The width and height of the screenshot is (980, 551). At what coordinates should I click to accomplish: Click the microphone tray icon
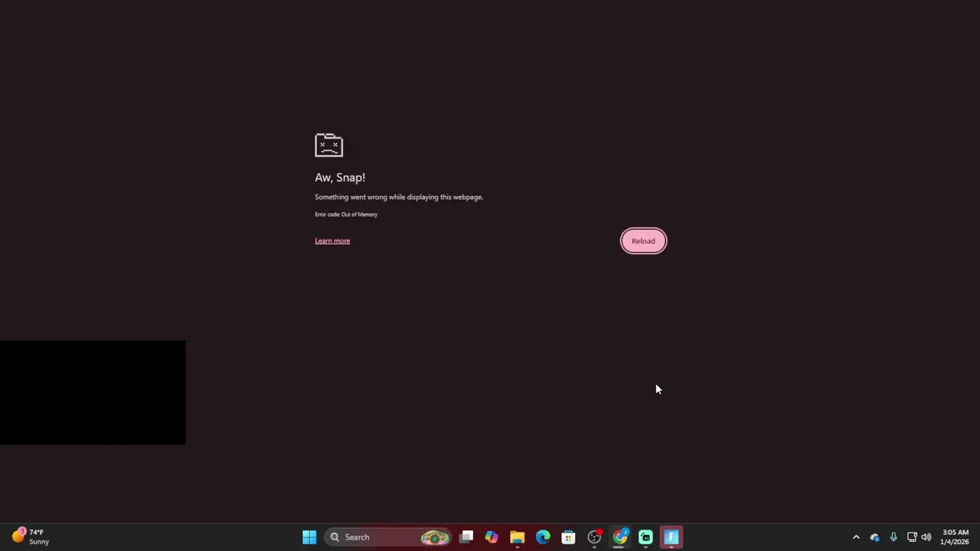[x=893, y=537]
